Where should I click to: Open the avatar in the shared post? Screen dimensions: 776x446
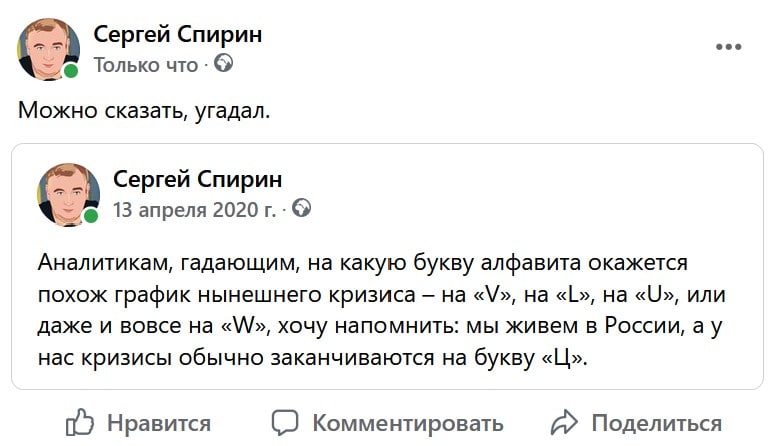68,194
